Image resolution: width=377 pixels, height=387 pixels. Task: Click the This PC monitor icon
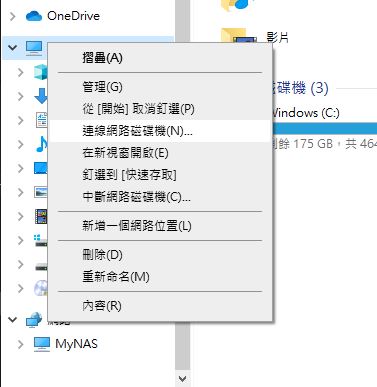tap(34, 48)
